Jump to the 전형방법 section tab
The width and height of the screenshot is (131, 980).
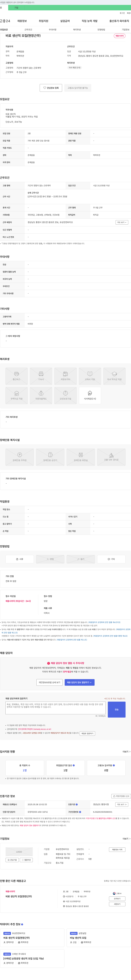coord(101,30)
